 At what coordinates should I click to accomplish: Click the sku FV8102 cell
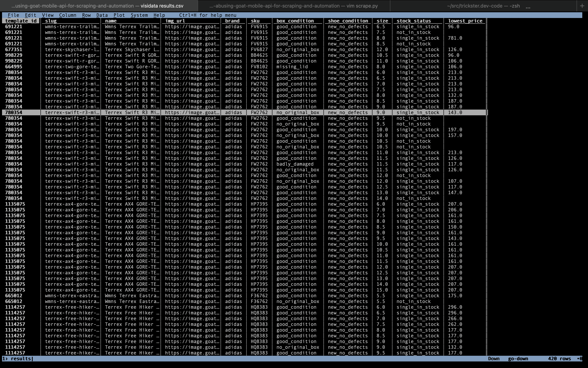(259, 67)
